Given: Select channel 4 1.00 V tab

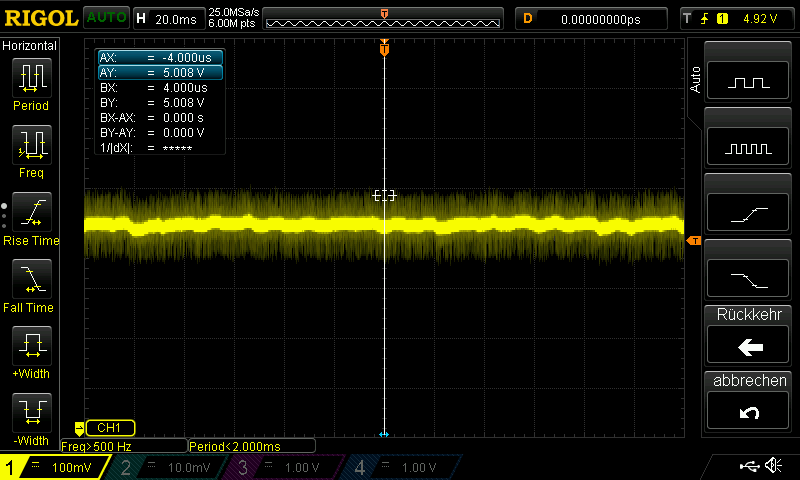Looking at the screenshot, I should click(x=399, y=467).
